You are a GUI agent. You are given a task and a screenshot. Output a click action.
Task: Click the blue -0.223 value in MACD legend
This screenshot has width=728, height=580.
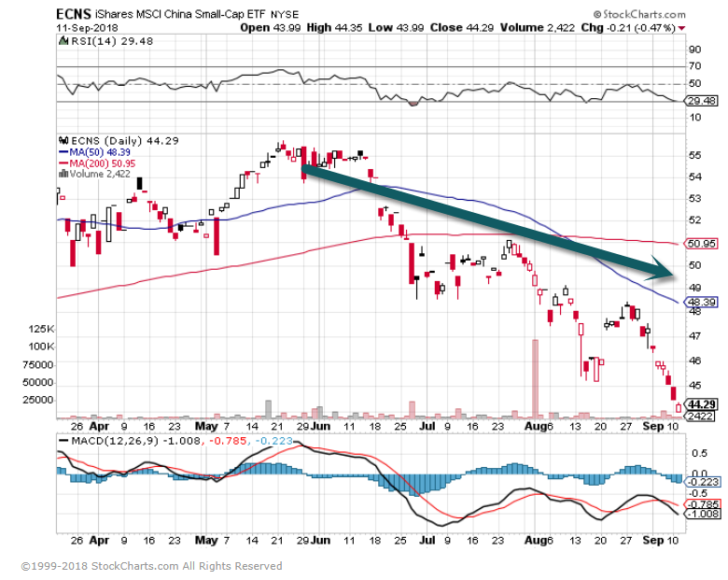(273, 441)
